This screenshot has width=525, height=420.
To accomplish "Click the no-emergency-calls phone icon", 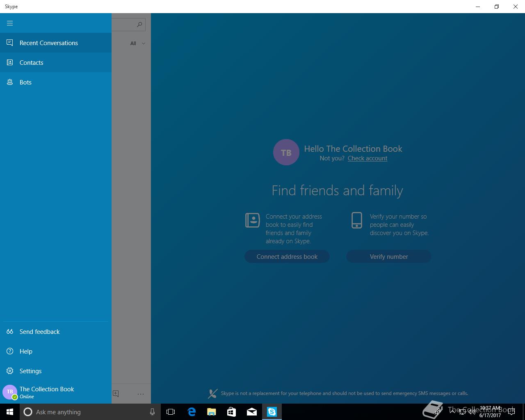I will (212, 394).
